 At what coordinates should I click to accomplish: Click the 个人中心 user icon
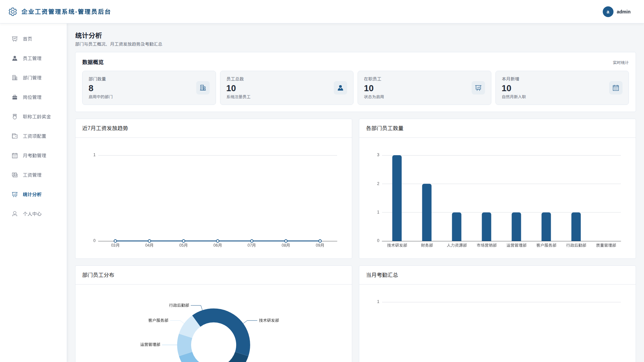pyautogui.click(x=15, y=214)
